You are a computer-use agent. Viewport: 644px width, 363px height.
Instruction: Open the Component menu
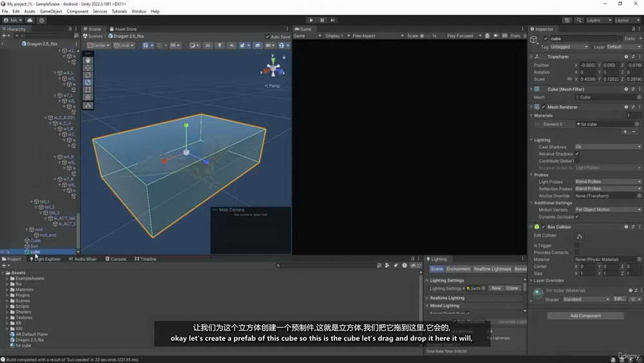point(77,12)
